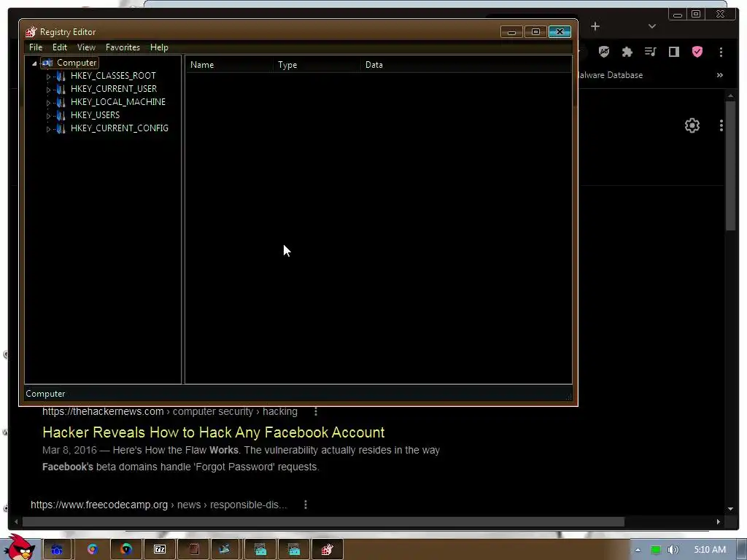Screen dimensions: 747x560
Task: Switch to Registry Editor in the taskbar
Action: (327, 550)
